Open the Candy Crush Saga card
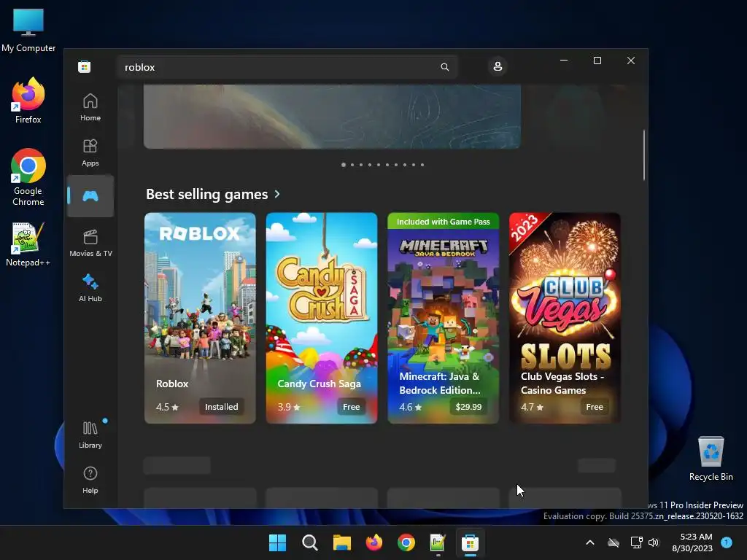This screenshot has height=560, width=747. [322, 318]
